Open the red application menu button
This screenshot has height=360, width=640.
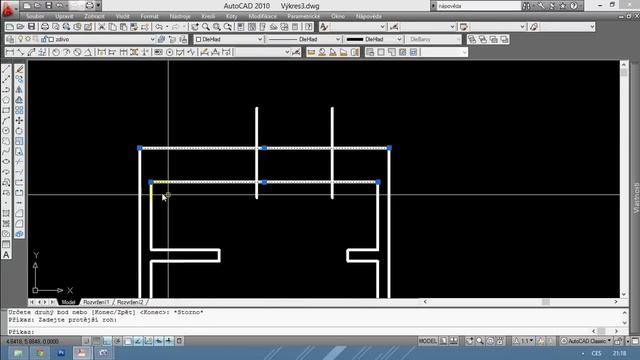click(8, 8)
